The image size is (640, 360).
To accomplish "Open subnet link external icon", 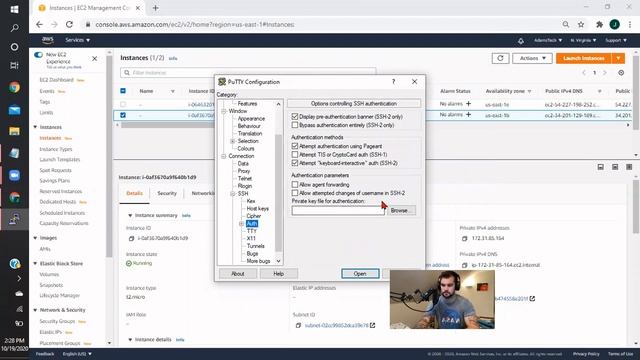I will click(373, 325).
